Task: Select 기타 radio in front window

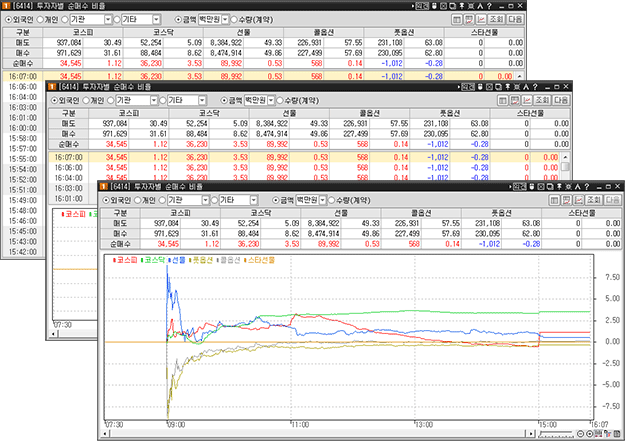Action: point(214,200)
